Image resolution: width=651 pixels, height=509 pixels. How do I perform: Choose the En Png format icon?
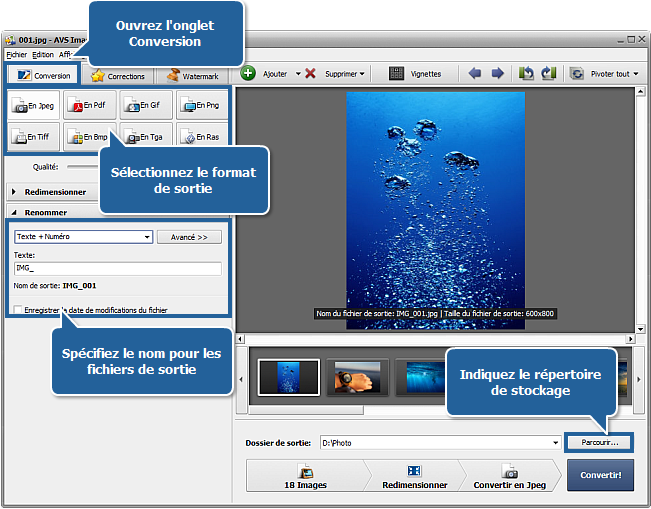tap(203, 105)
